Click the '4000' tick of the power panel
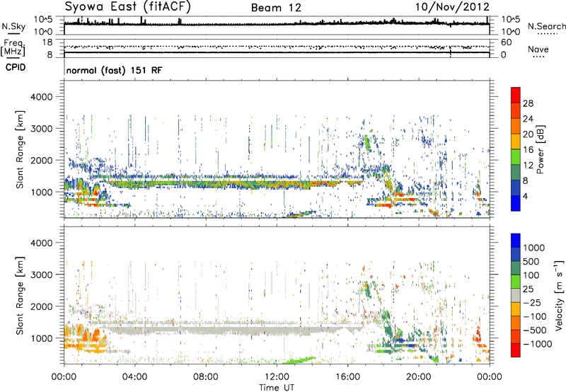 pos(41,97)
